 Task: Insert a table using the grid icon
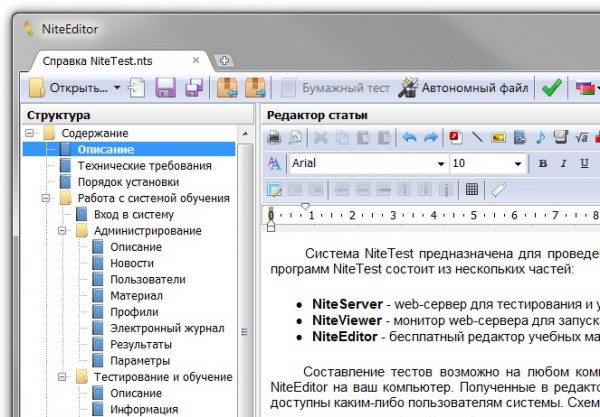tap(472, 189)
